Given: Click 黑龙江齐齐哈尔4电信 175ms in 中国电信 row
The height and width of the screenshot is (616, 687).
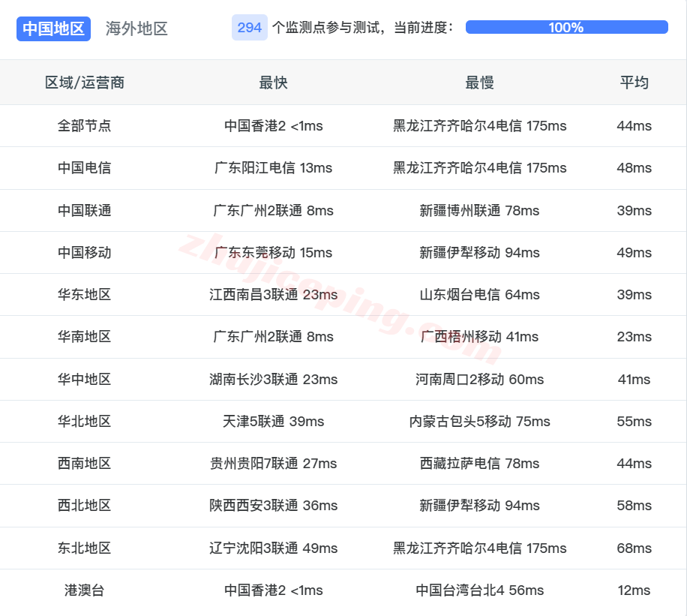Looking at the screenshot, I should pyautogui.click(x=480, y=168).
